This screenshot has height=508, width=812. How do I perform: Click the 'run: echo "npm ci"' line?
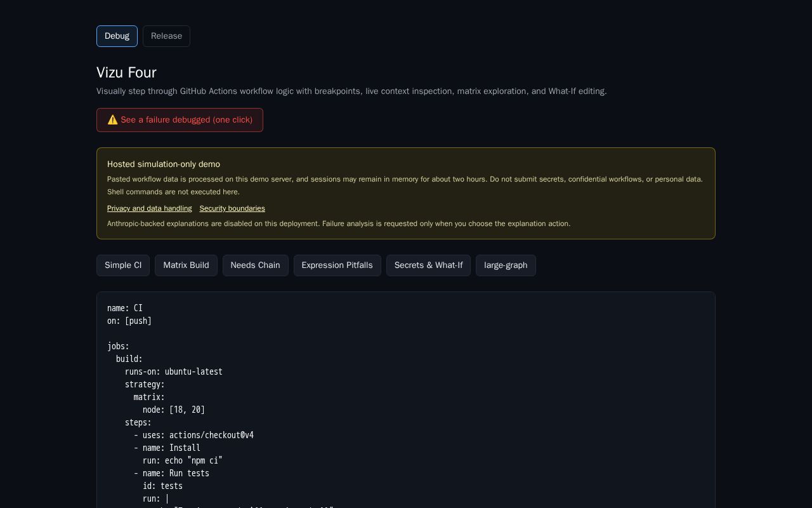point(183,460)
